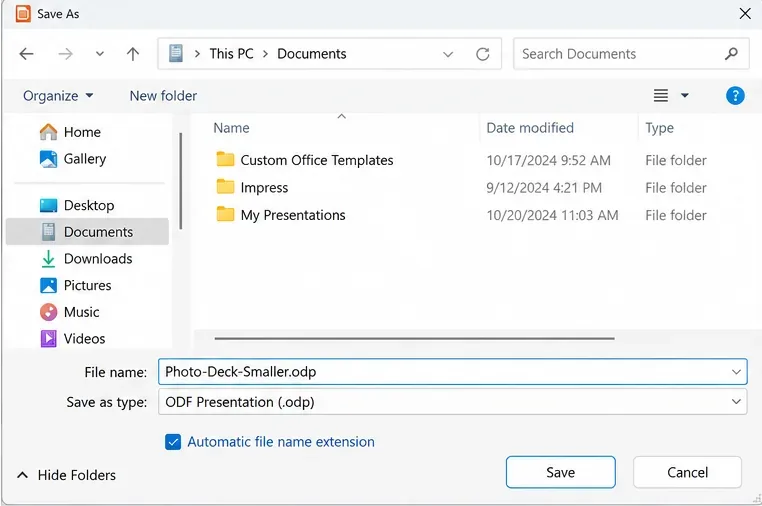
Task: Open Save as type combo box
Action: click(x=452, y=402)
